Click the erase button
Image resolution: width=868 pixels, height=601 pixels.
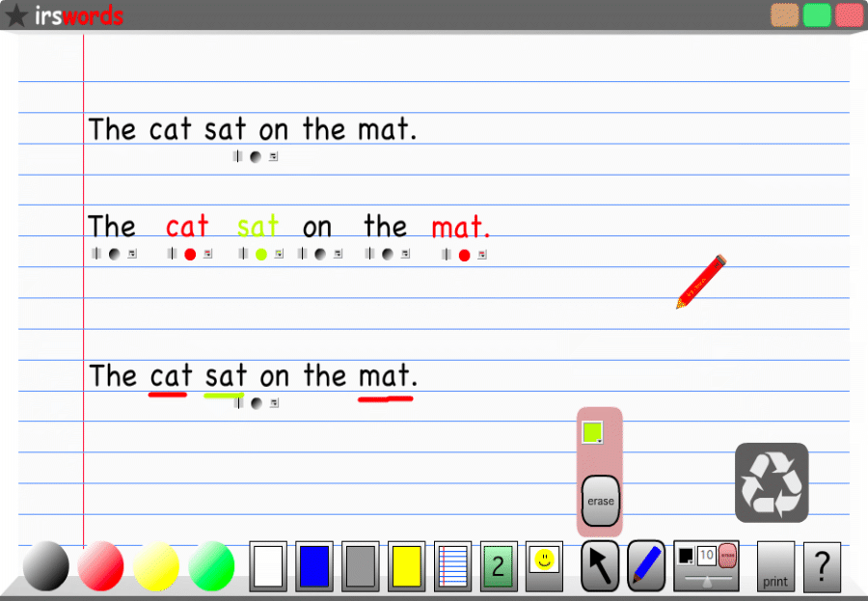601,501
